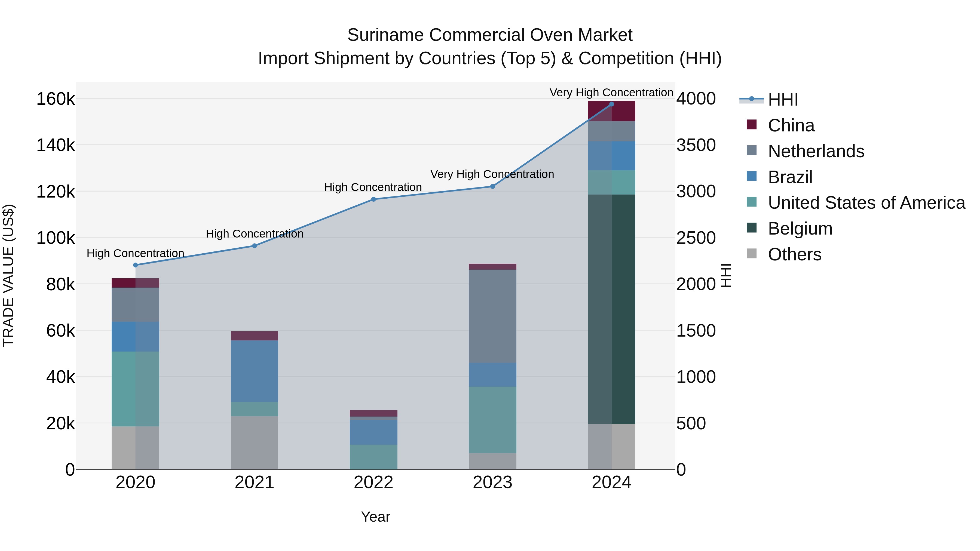Click the 2021 x-axis label
The width and height of the screenshot is (980, 551).
[255, 482]
